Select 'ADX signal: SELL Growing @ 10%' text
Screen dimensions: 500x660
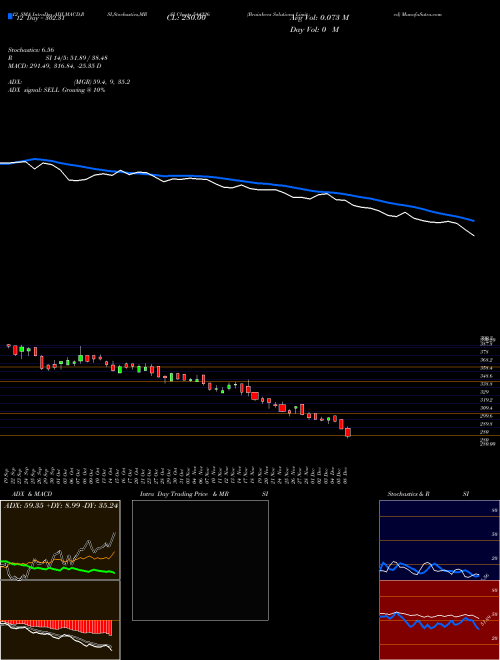pyautogui.click(x=56, y=90)
